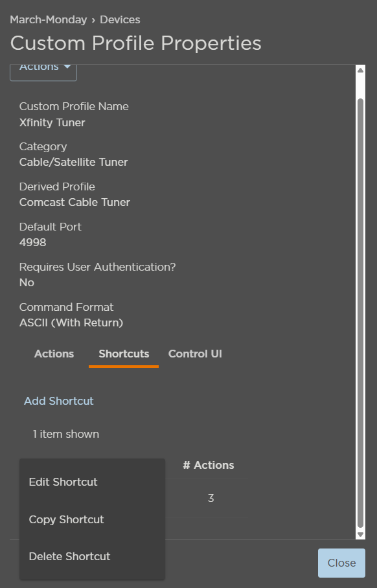Click the Comcast Cable Tuner derived profile value
Screen dimensions: 377x588
click(74, 202)
